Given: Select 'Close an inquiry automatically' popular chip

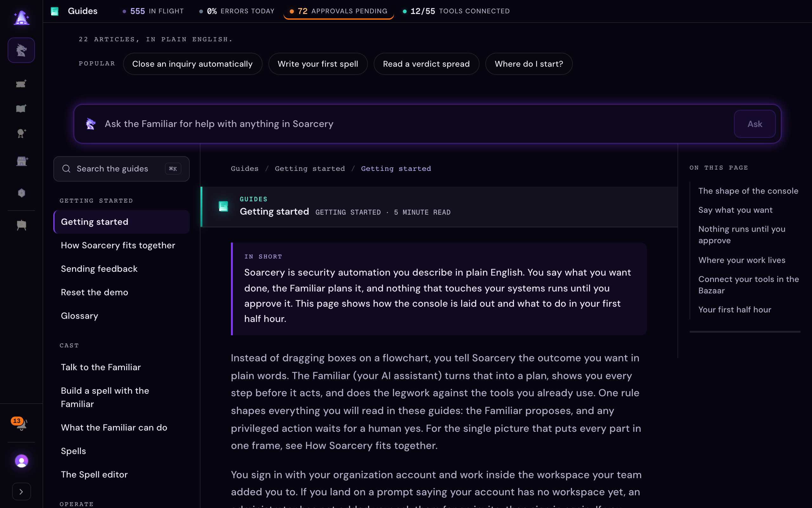Looking at the screenshot, I should 193,64.
